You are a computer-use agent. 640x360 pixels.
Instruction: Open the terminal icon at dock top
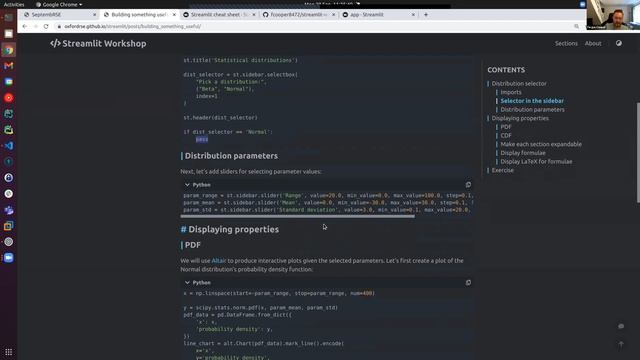(x=9, y=18)
